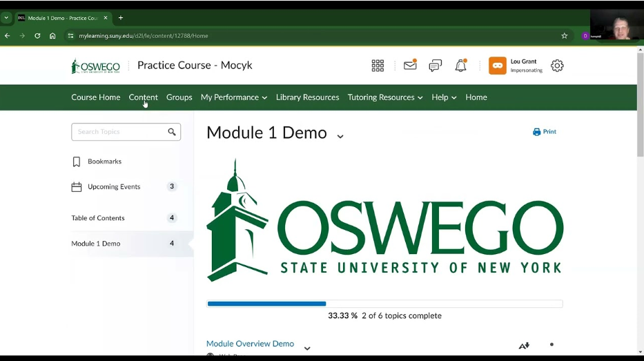The image size is (644, 361).
Task: Click the browser home icon
Action: pyautogui.click(x=52, y=36)
